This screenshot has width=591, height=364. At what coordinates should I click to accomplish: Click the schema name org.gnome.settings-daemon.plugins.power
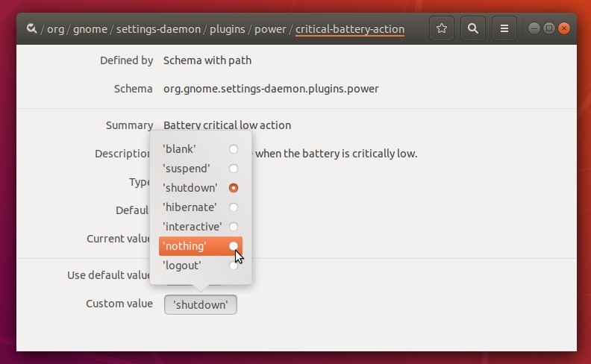click(271, 89)
